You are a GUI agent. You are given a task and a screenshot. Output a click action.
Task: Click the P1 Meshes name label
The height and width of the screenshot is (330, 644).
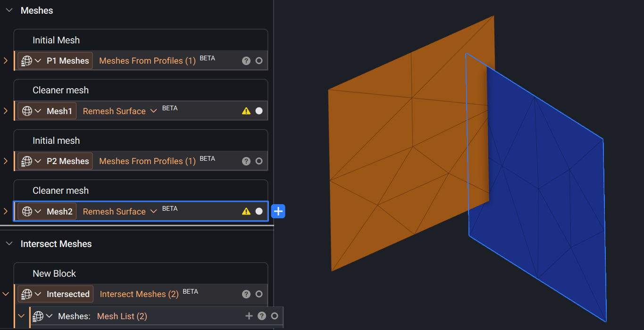point(68,61)
